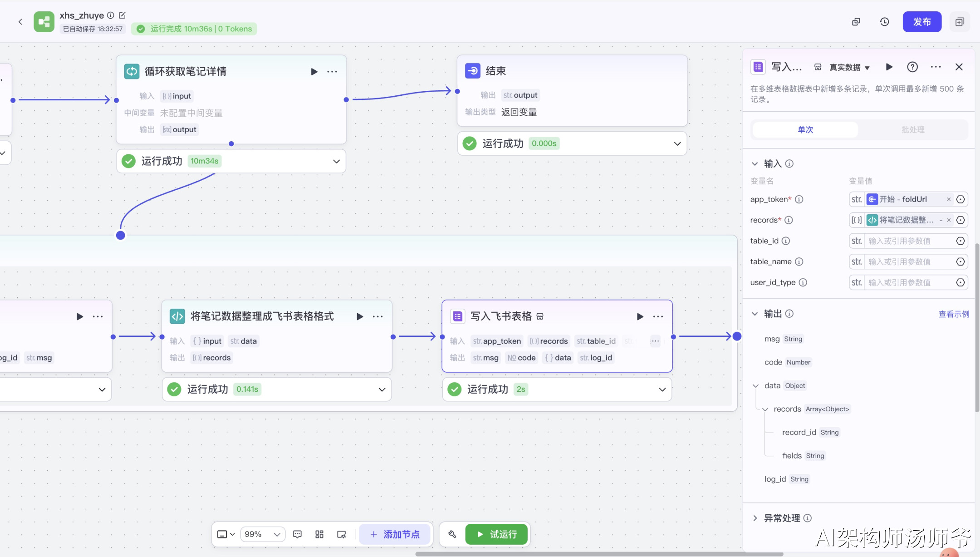Open the comment icon in bottom toolbar
The width and height of the screenshot is (980, 557).
[297, 534]
